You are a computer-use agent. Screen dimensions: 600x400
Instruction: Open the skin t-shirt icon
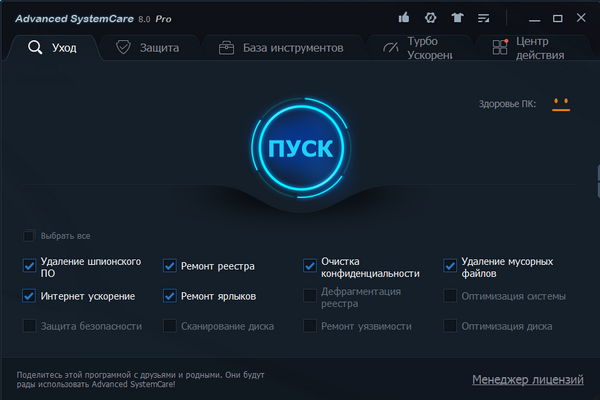click(458, 17)
